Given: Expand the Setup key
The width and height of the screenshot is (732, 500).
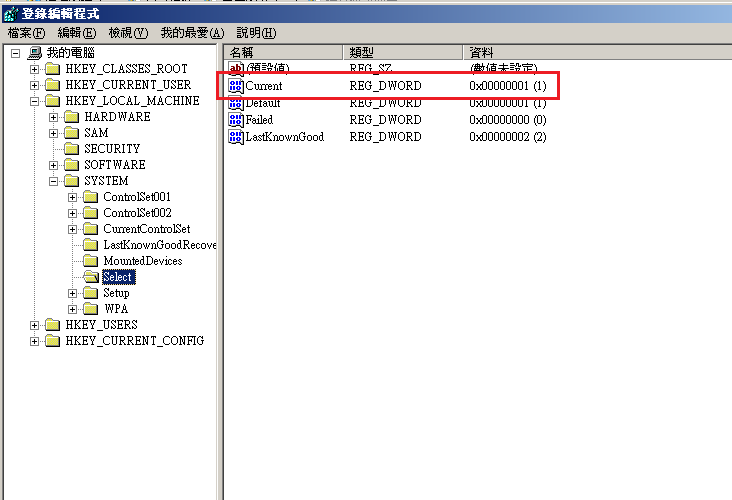Looking at the screenshot, I should (x=72, y=294).
